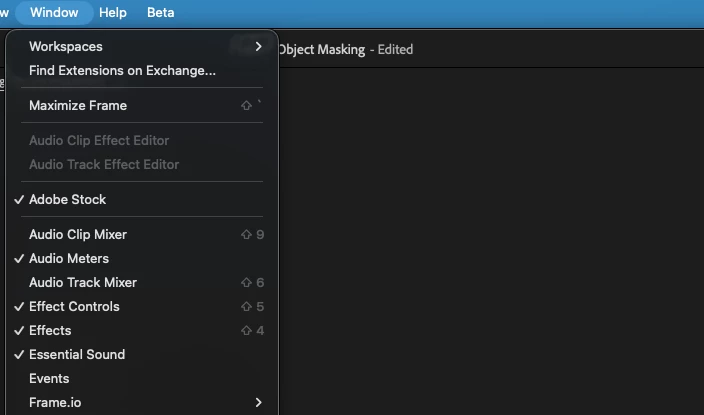Expand the Frame.io submenu
Image resolution: width=704 pixels, height=415 pixels.
click(x=142, y=402)
